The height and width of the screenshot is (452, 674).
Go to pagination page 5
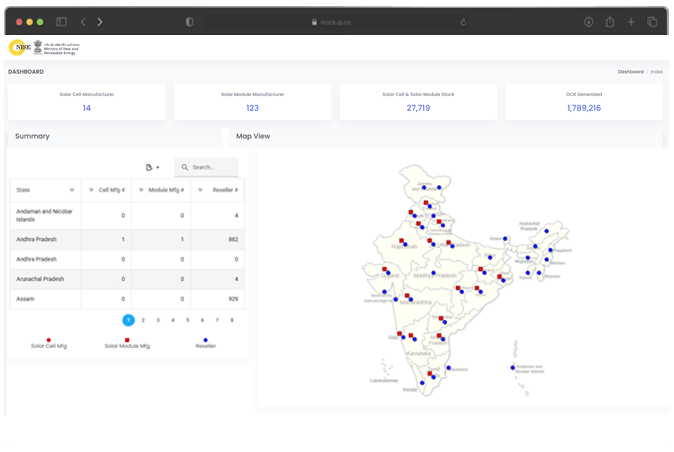188,320
